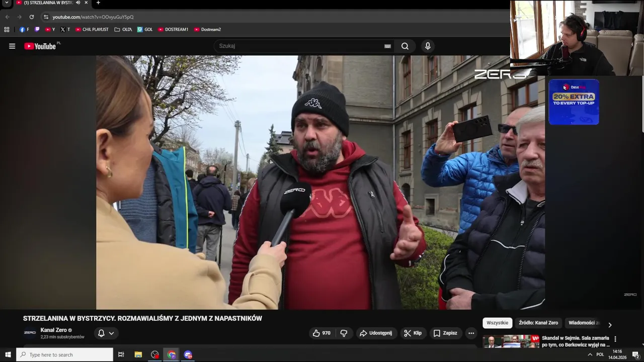644x362 pixels.
Task: Select the Wiadomości filter chip
Action: [x=584, y=323]
